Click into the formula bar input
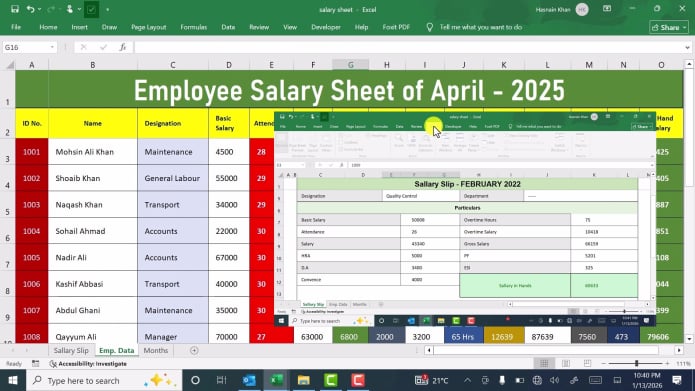This screenshot has width=695, height=391. [408, 47]
